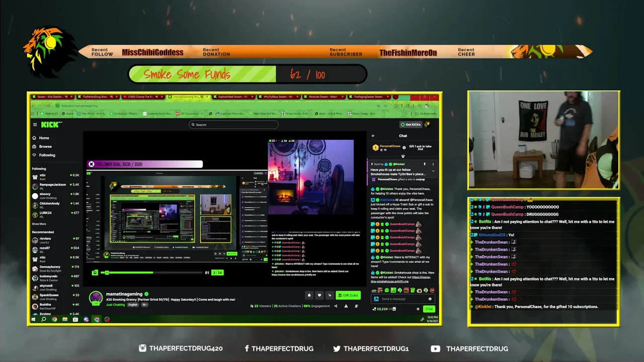
Task: Click the Windows Start button
Action: (x=33, y=319)
